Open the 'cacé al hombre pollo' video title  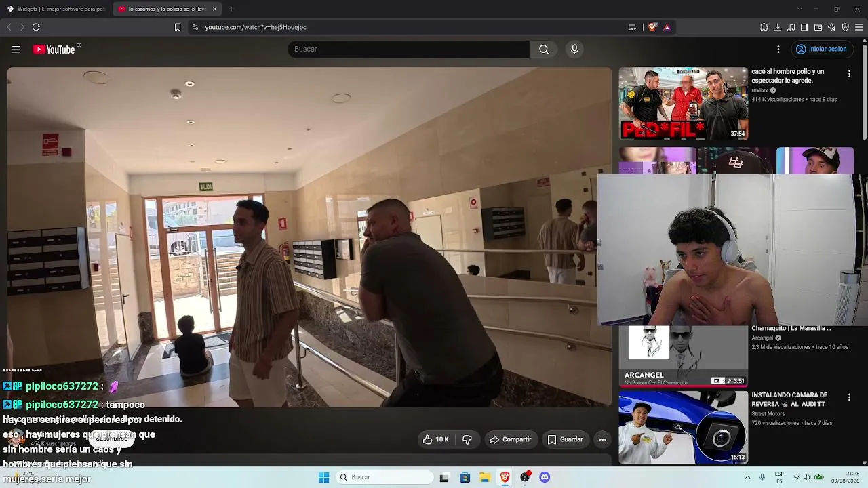click(x=787, y=76)
